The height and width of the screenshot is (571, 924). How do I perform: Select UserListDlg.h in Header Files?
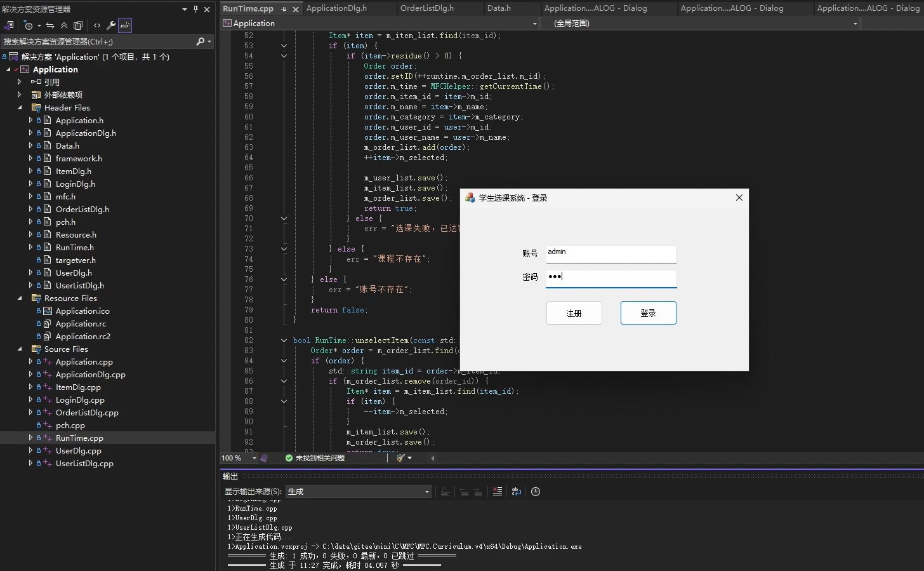(x=80, y=286)
